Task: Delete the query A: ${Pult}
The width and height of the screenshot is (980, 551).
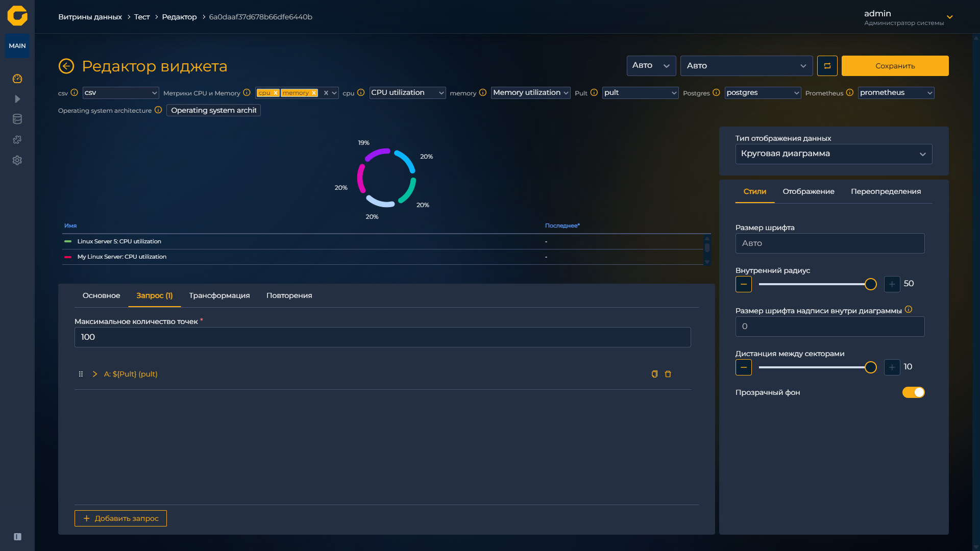Action: point(668,374)
